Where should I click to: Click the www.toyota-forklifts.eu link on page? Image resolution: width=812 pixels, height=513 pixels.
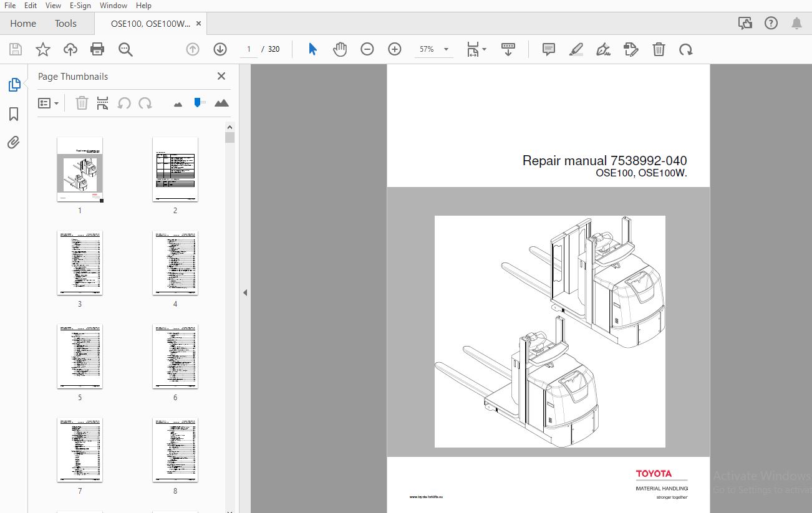click(x=426, y=497)
